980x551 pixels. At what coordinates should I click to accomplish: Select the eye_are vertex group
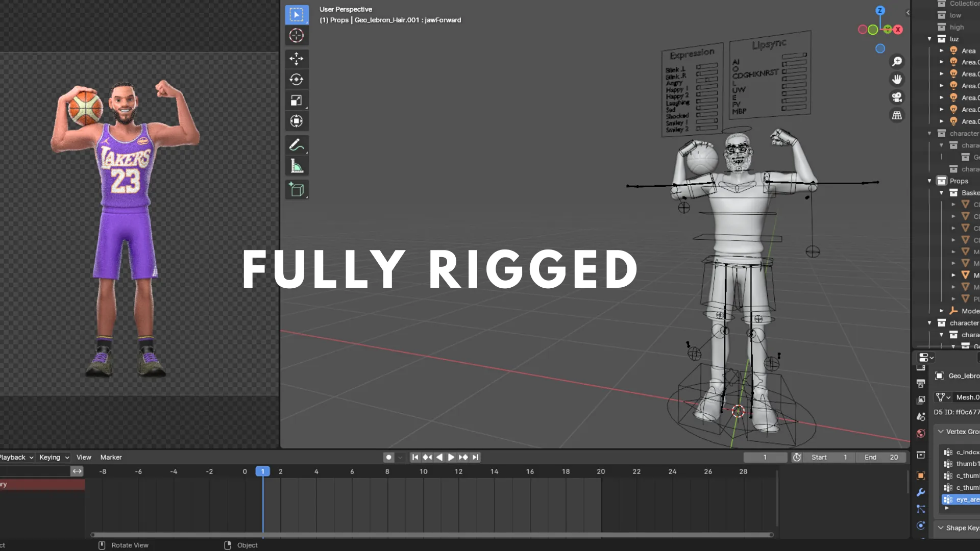[x=961, y=500]
